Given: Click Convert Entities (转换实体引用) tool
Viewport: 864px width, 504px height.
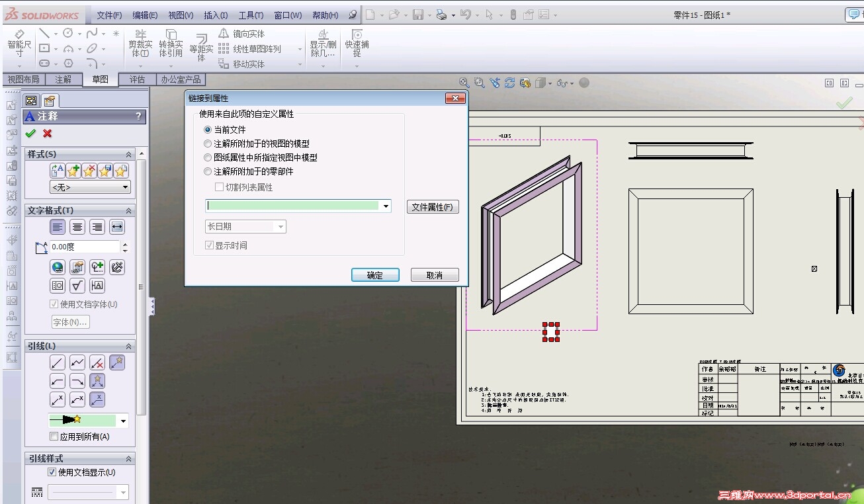Looking at the screenshot, I should [x=171, y=44].
